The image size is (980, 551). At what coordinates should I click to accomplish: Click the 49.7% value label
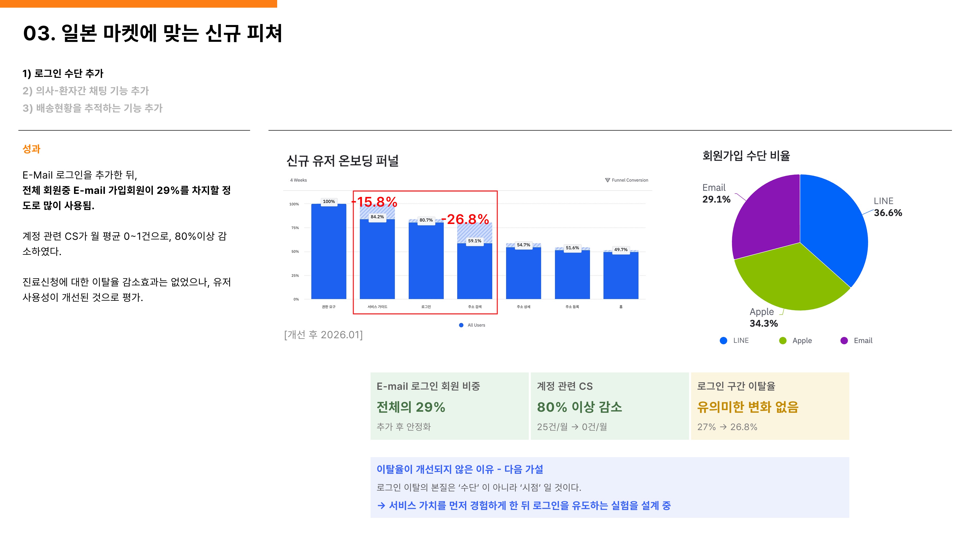tap(621, 250)
